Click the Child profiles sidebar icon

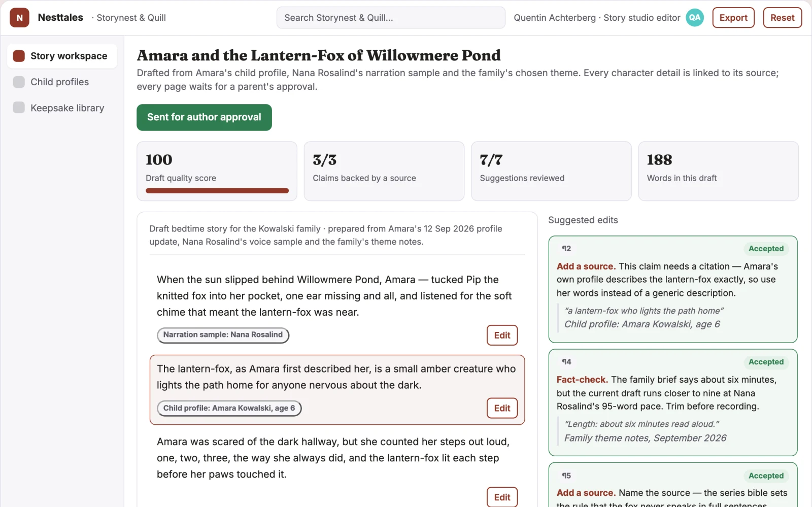click(19, 82)
